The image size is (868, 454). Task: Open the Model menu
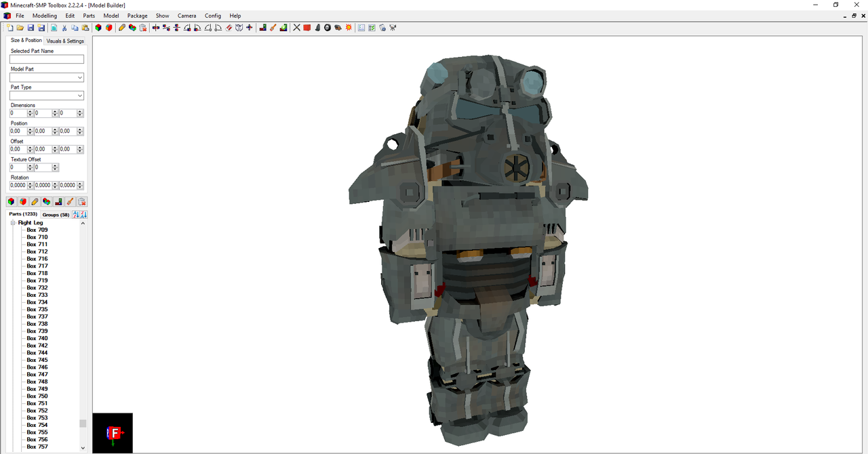111,16
